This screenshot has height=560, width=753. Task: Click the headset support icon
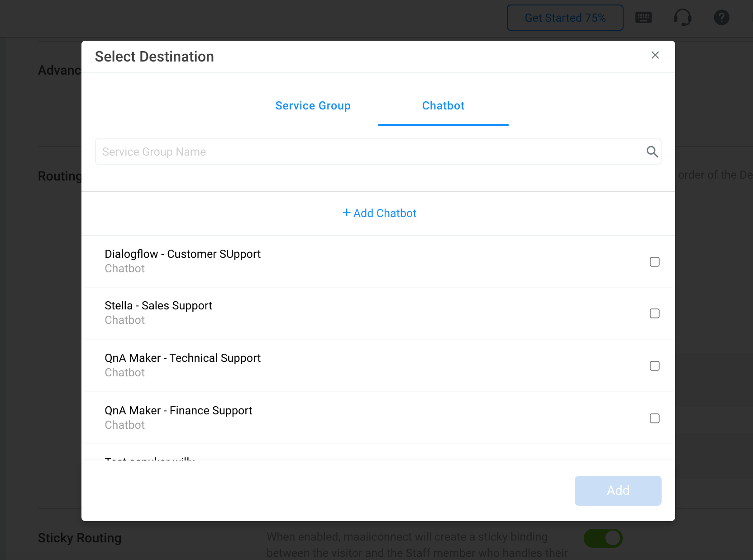682,18
